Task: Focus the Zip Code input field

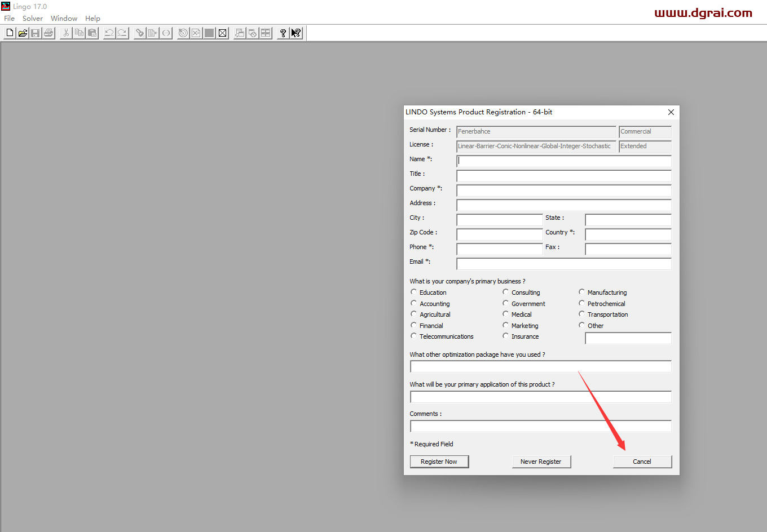Action: point(500,234)
